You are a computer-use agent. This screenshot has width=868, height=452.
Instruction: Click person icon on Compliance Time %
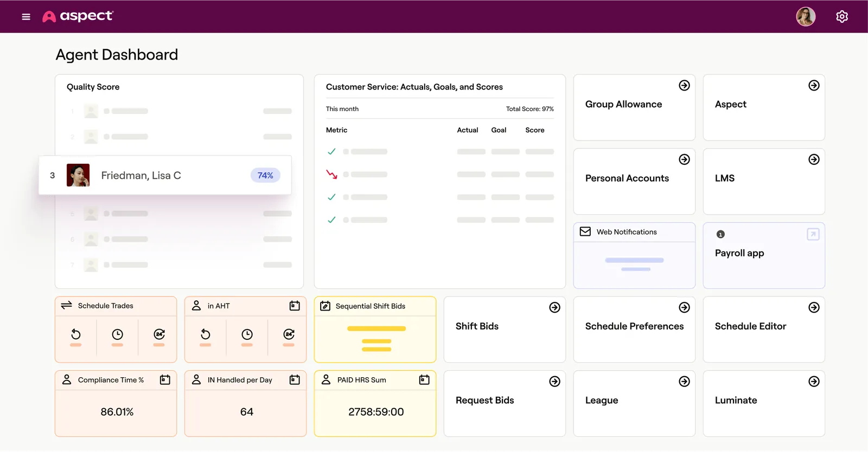coord(67,379)
